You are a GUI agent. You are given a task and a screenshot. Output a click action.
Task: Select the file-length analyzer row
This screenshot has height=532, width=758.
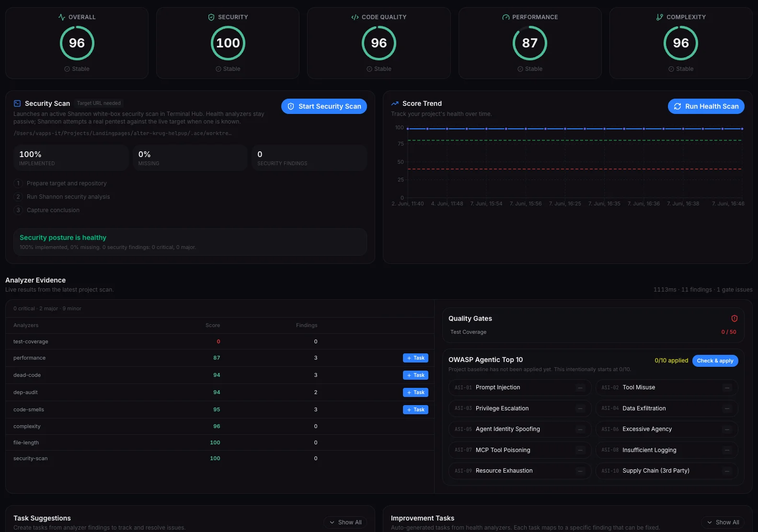coord(220,442)
